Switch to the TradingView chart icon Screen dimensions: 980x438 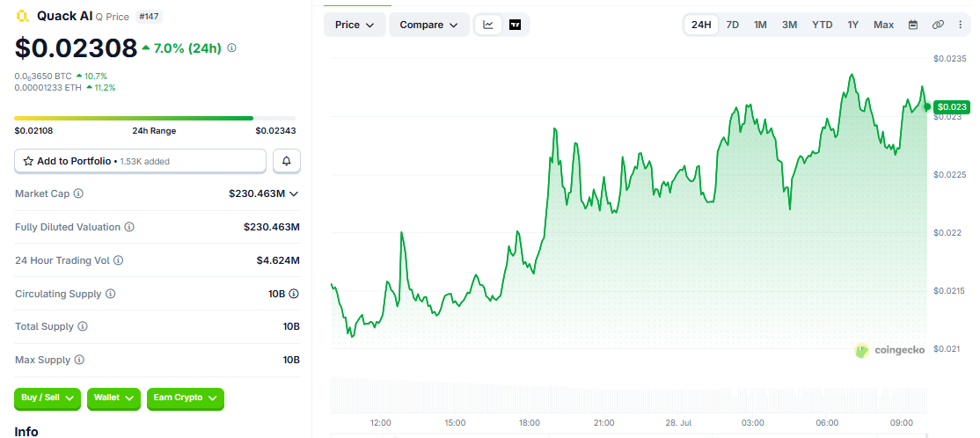coord(515,25)
